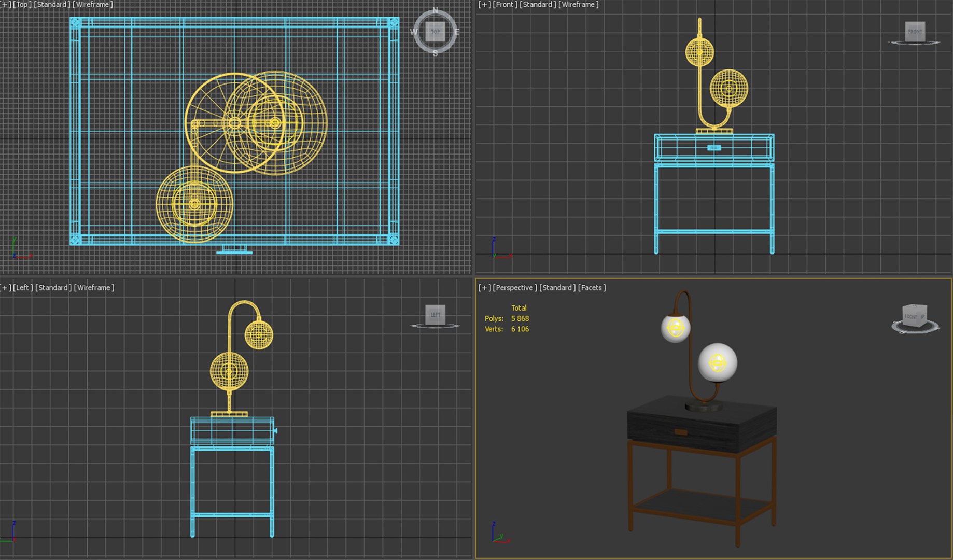
Task: Open the [+] menu in Perspective viewport
Action: click(x=484, y=287)
